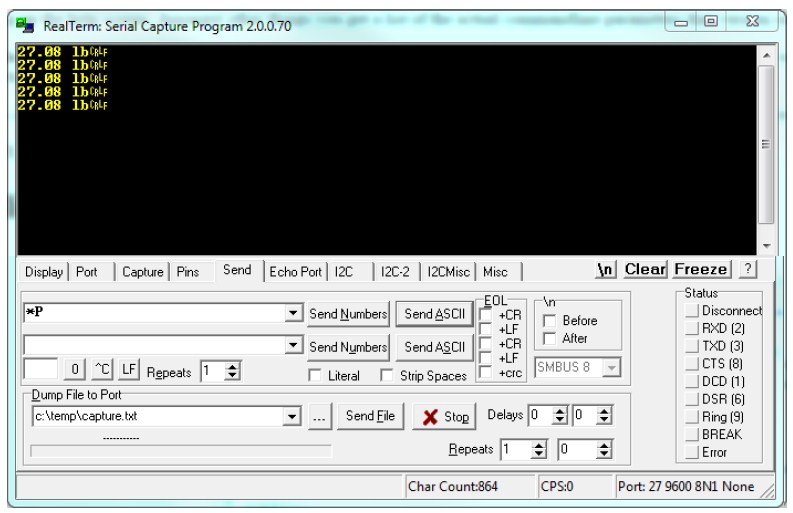
Task: Click the first send text field containing *P
Action: [154, 313]
